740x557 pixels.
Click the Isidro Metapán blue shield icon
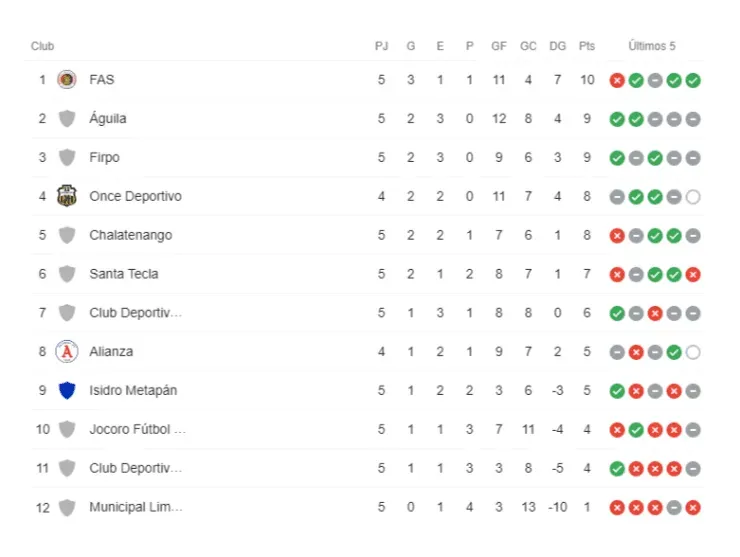coord(67,391)
